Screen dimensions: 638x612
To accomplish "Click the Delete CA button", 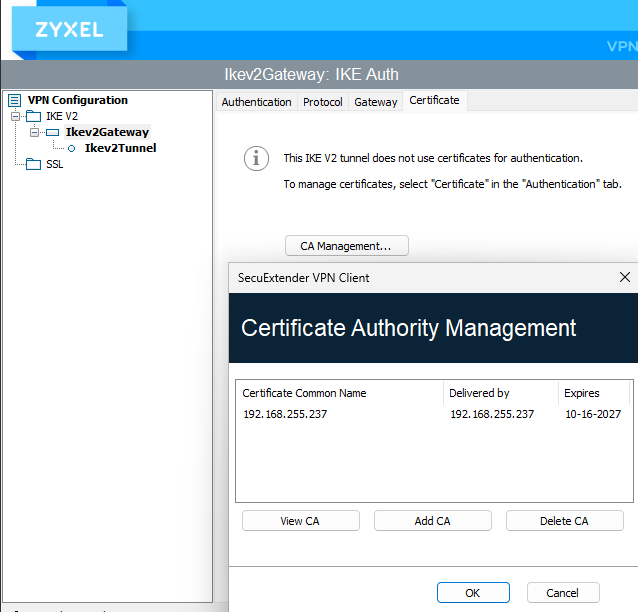I will tap(565, 521).
